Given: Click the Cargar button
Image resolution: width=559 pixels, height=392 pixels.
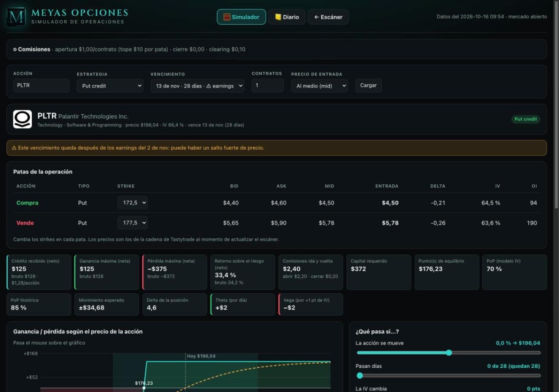Looking at the screenshot, I should point(368,85).
